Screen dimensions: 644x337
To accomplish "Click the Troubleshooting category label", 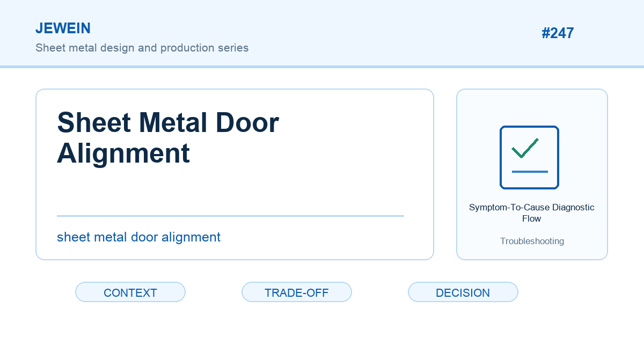I will pyautogui.click(x=532, y=241).
